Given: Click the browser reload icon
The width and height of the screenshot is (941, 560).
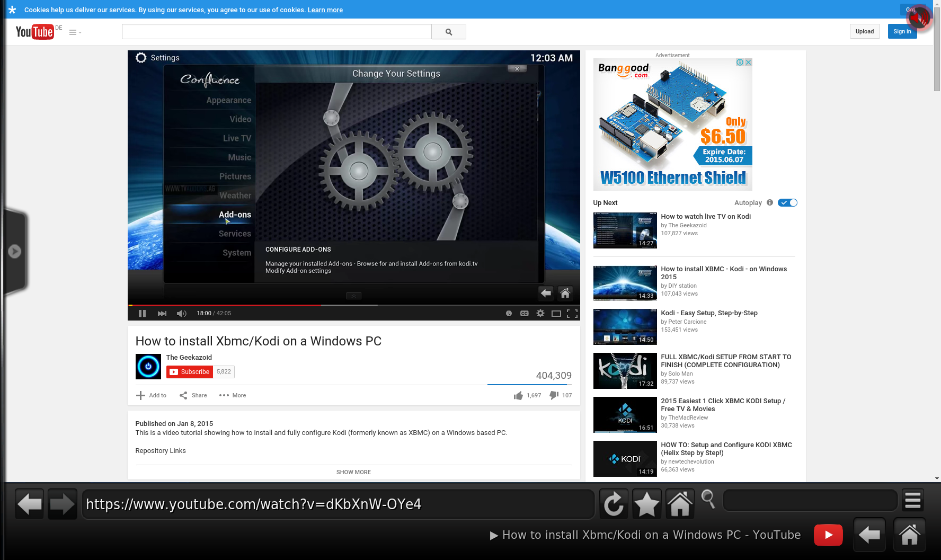Looking at the screenshot, I should coord(614,504).
